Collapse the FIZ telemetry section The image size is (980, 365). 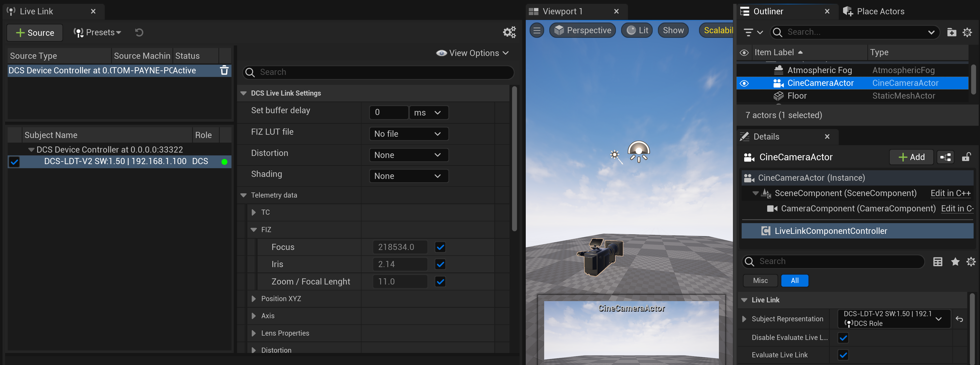point(254,230)
